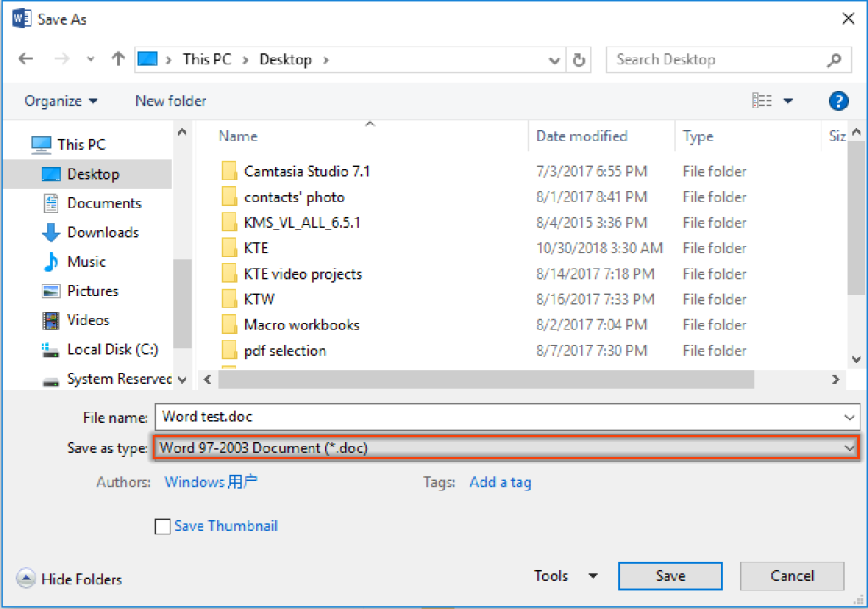Click the Add a tag link
The image size is (868, 609).
500,482
